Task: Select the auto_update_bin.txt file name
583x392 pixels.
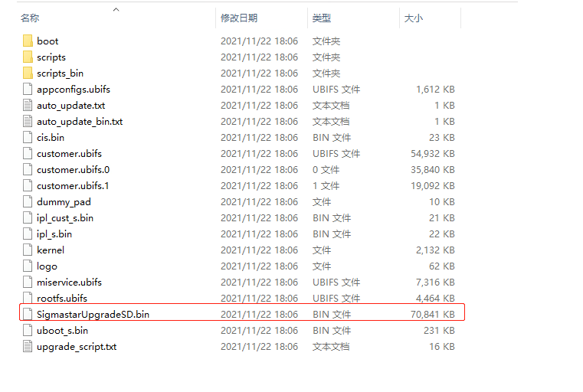Action: (80, 122)
